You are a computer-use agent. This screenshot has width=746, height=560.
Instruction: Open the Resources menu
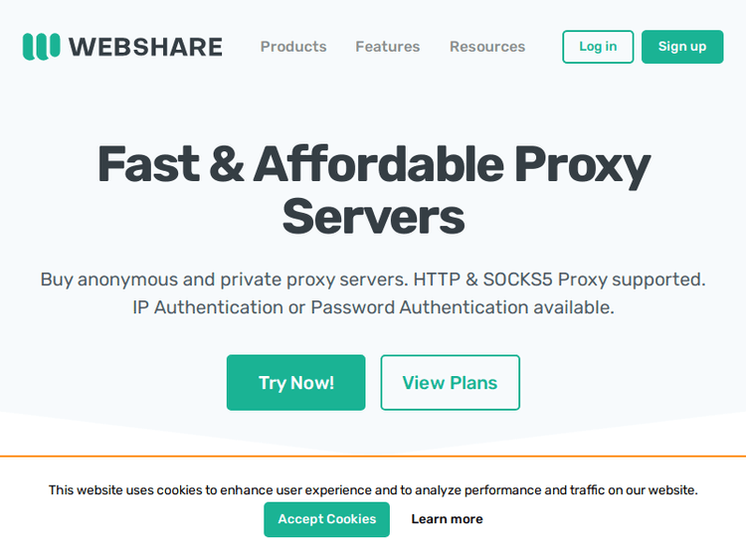tap(487, 47)
